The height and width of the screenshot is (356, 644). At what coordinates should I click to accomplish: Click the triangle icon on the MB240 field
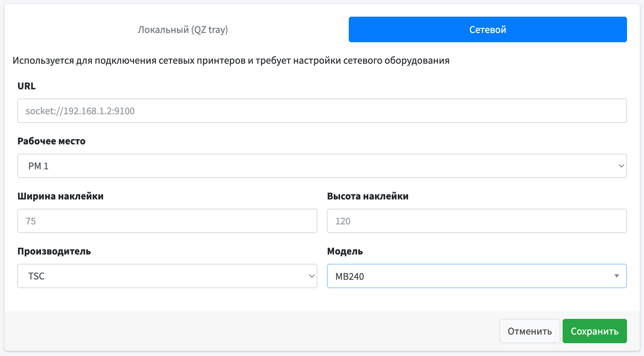[616, 276]
